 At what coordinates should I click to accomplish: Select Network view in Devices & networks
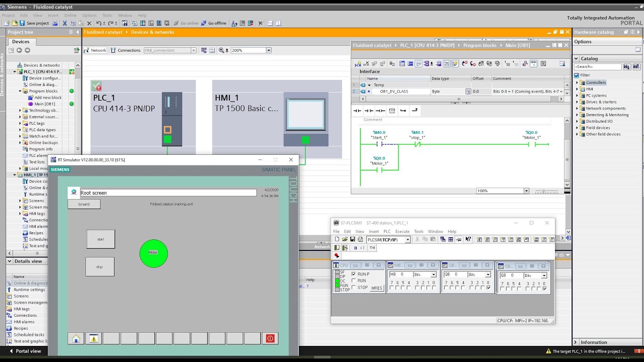95,50
